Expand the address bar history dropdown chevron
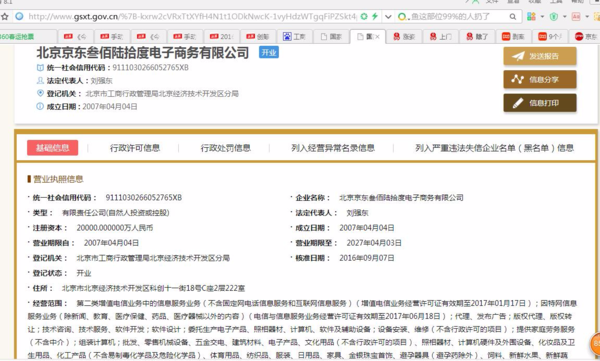The height and width of the screenshot is (361, 600). (x=388, y=16)
